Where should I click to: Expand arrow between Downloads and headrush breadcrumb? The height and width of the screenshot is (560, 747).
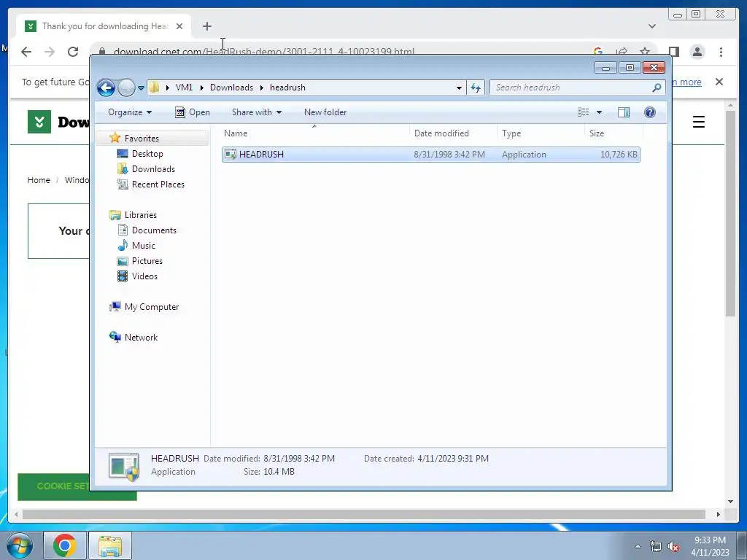point(262,87)
